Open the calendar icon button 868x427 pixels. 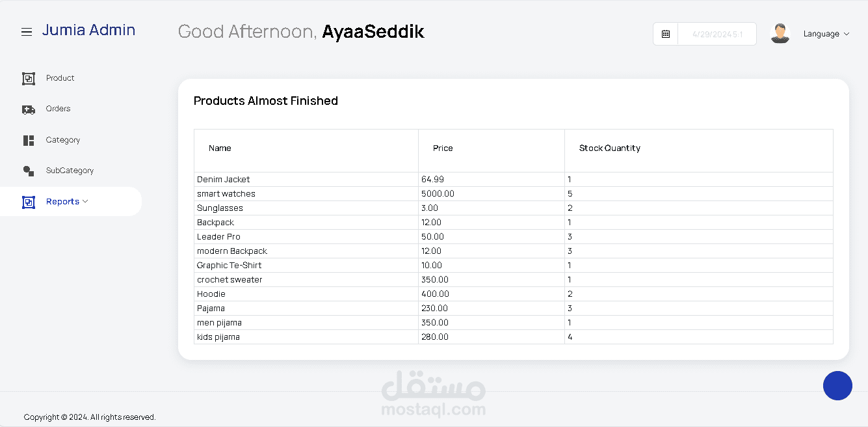click(665, 34)
